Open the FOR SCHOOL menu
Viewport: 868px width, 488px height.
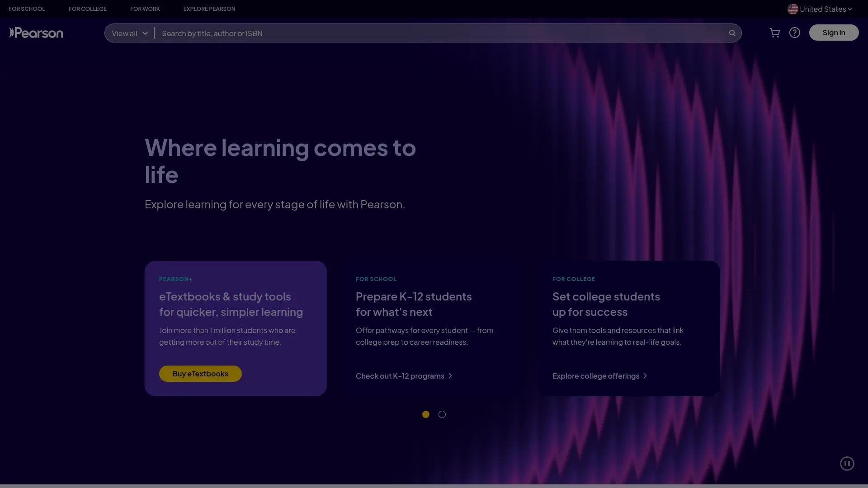point(27,9)
